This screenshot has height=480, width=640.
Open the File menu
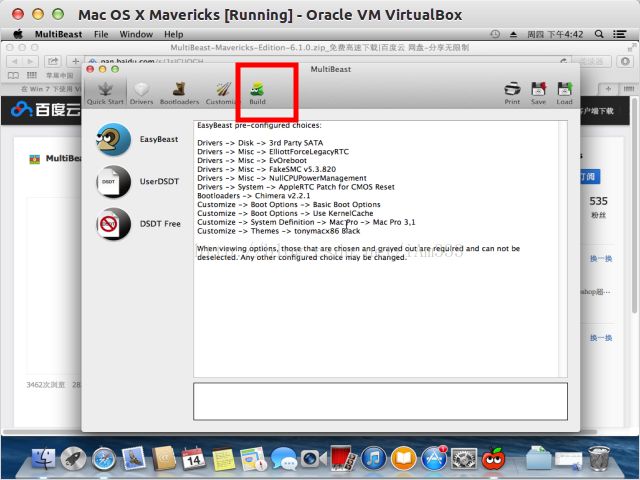(101, 34)
